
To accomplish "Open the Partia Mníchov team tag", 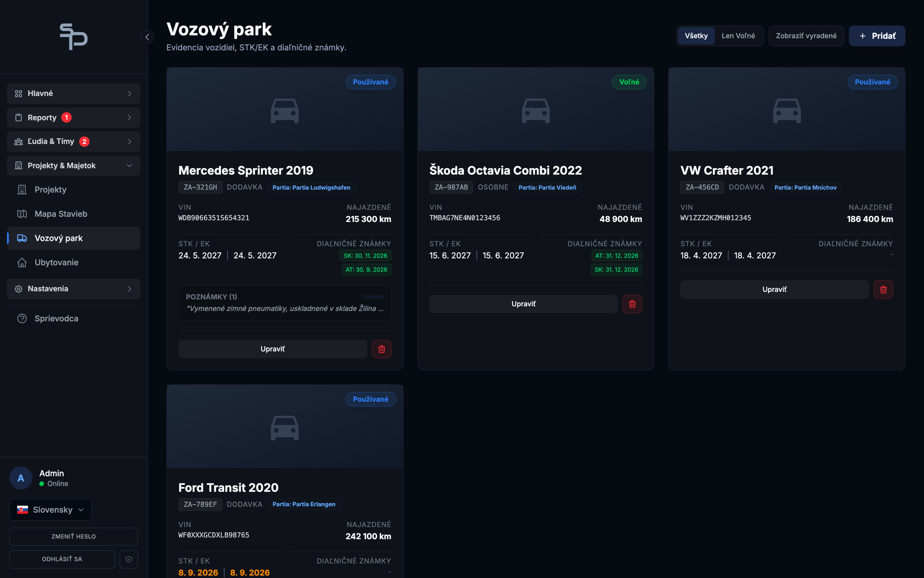I will 806,187.
